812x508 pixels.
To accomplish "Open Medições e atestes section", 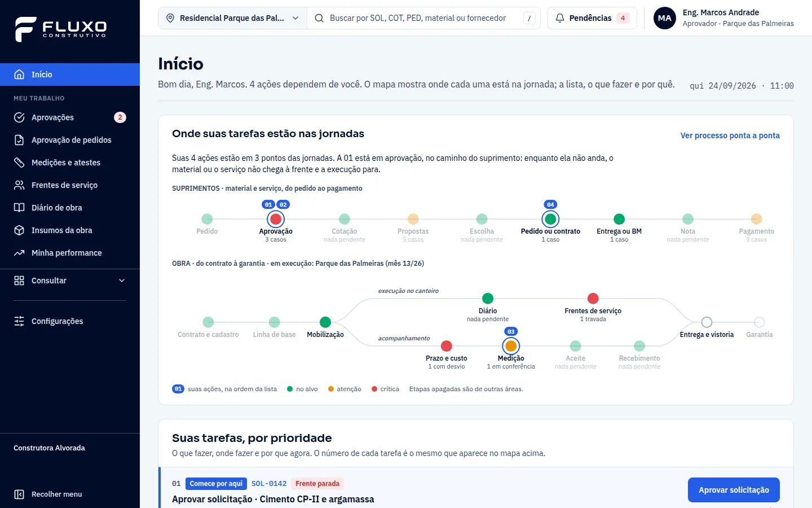I will click(70, 163).
